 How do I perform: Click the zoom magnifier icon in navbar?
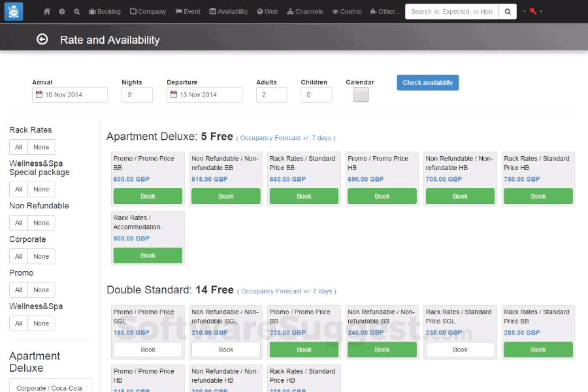77,12
